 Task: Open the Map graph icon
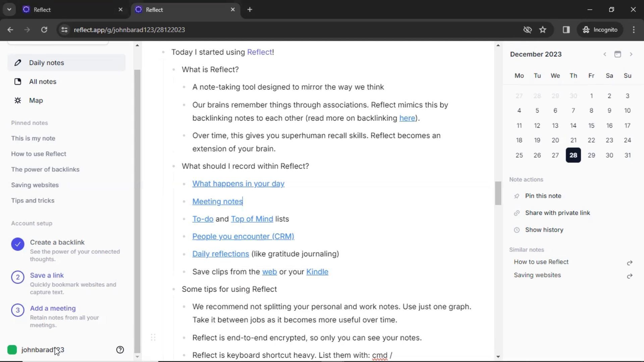pos(18,101)
